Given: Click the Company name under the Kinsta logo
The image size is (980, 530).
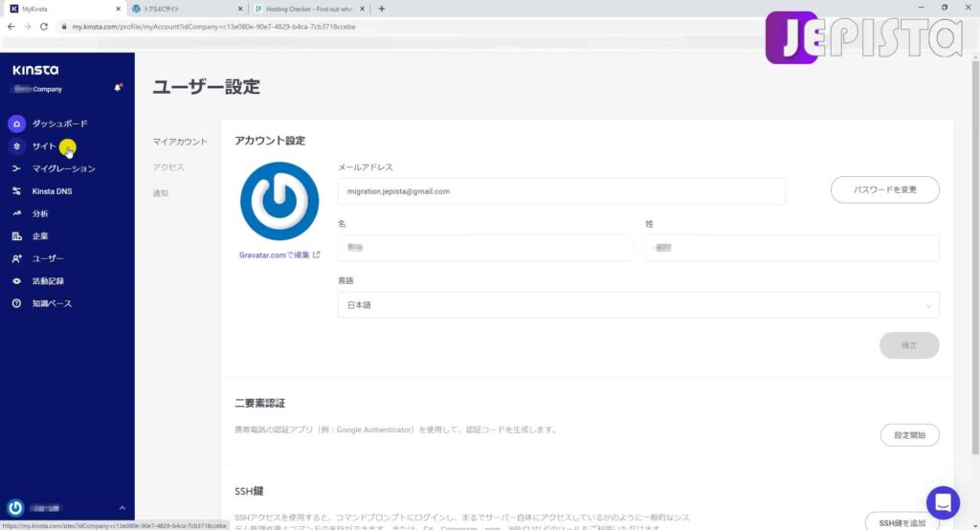Looking at the screenshot, I should click(37, 89).
